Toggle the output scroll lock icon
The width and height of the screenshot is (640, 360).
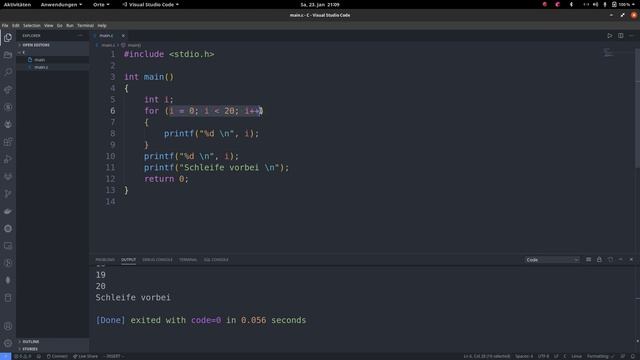point(599,260)
